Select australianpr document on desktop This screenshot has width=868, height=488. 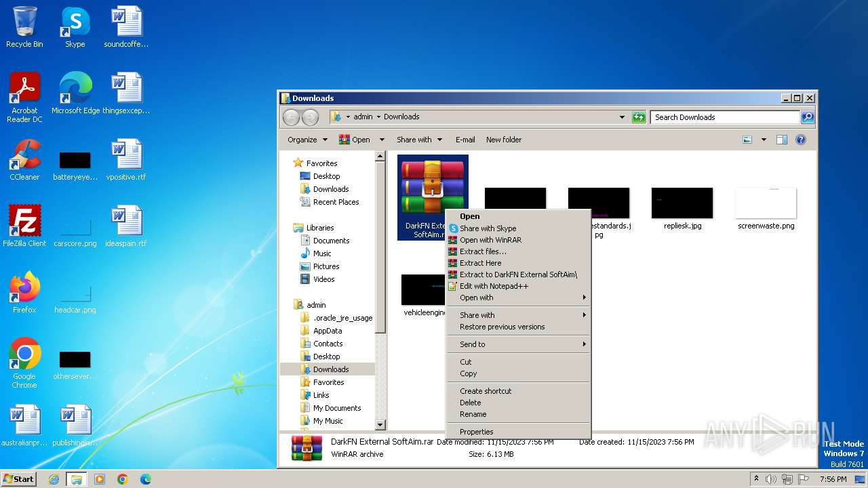coord(24,426)
